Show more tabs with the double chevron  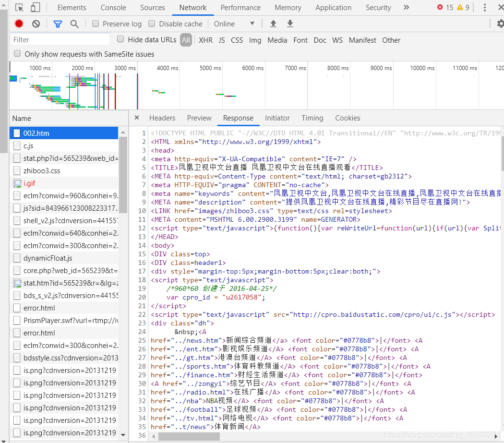click(x=406, y=7)
